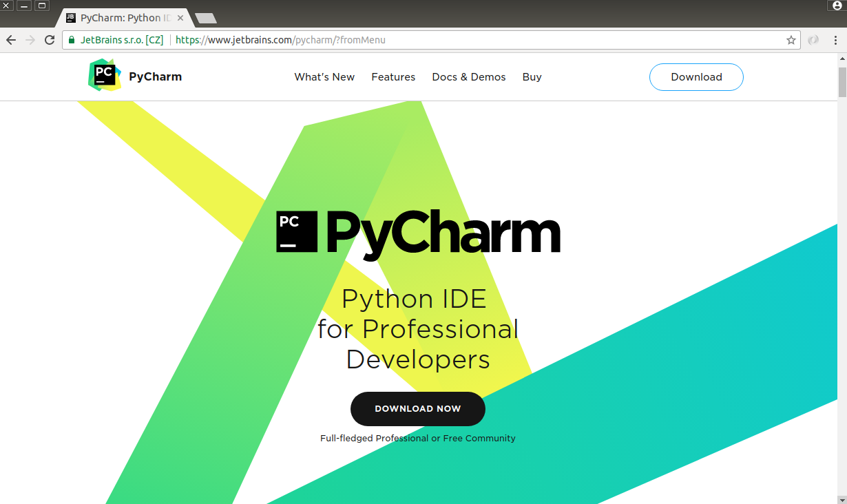Click the PyCharm header text link
847x504 pixels.
pos(156,76)
